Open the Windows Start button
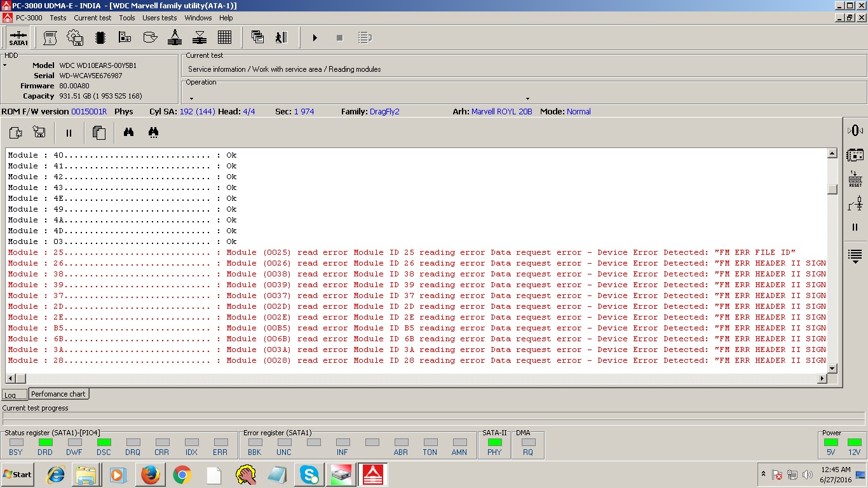This screenshot has width=868, height=488. point(17,475)
